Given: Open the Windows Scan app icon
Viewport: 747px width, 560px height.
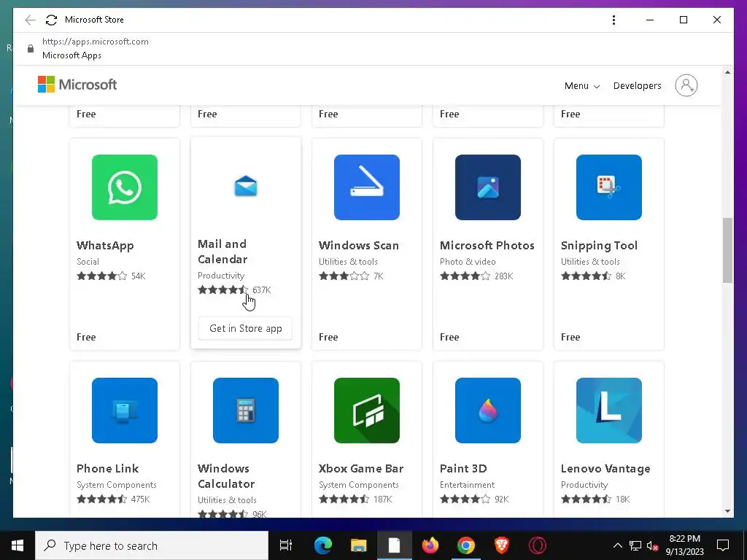Looking at the screenshot, I should pyautogui.click(x=367, y=187).
